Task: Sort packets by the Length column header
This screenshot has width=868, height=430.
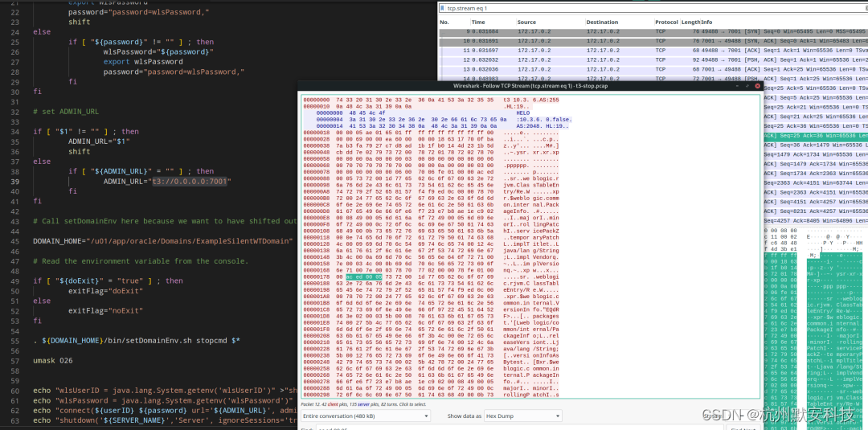Action: tap(690, 23)
